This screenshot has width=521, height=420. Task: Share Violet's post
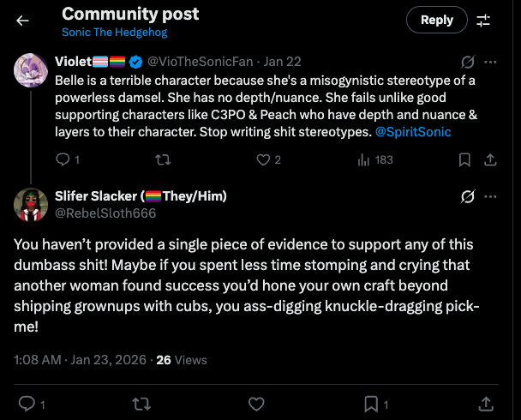tap(491, 159)
